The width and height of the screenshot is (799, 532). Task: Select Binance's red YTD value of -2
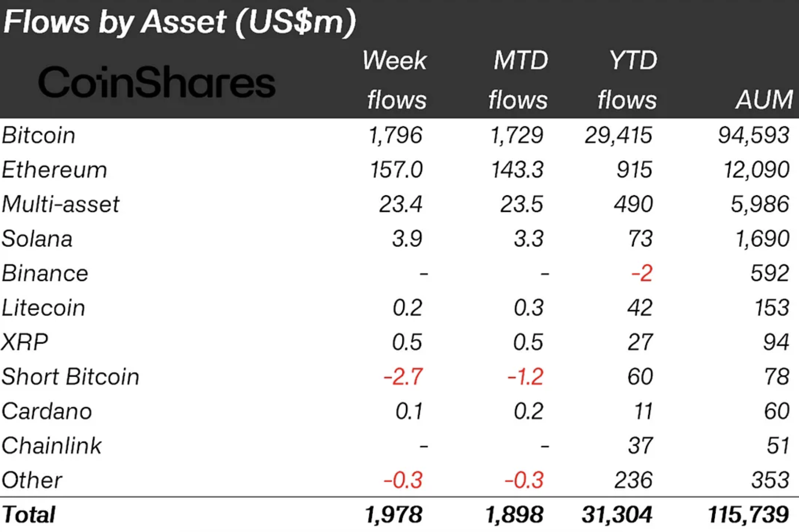click(x=642, y=273)
